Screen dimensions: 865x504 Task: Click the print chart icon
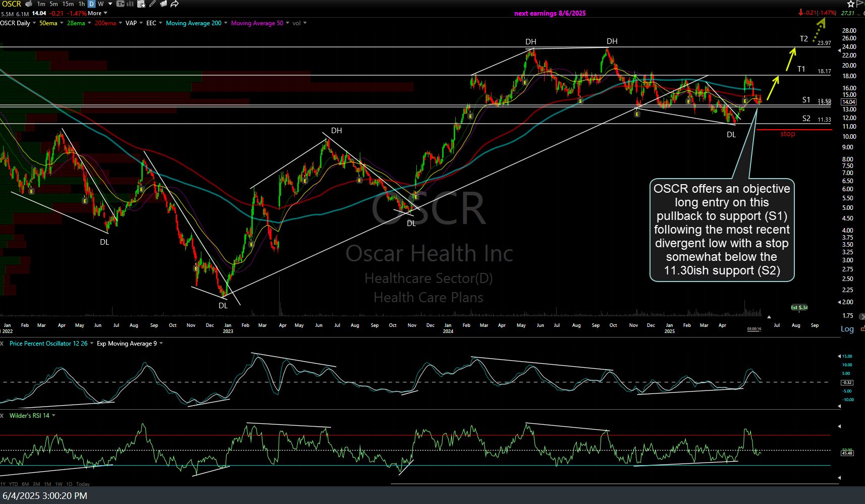coord(29,4)
